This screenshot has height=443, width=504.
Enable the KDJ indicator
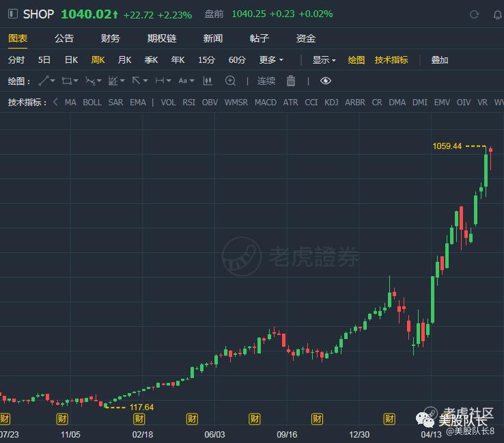tap(331, 103)
